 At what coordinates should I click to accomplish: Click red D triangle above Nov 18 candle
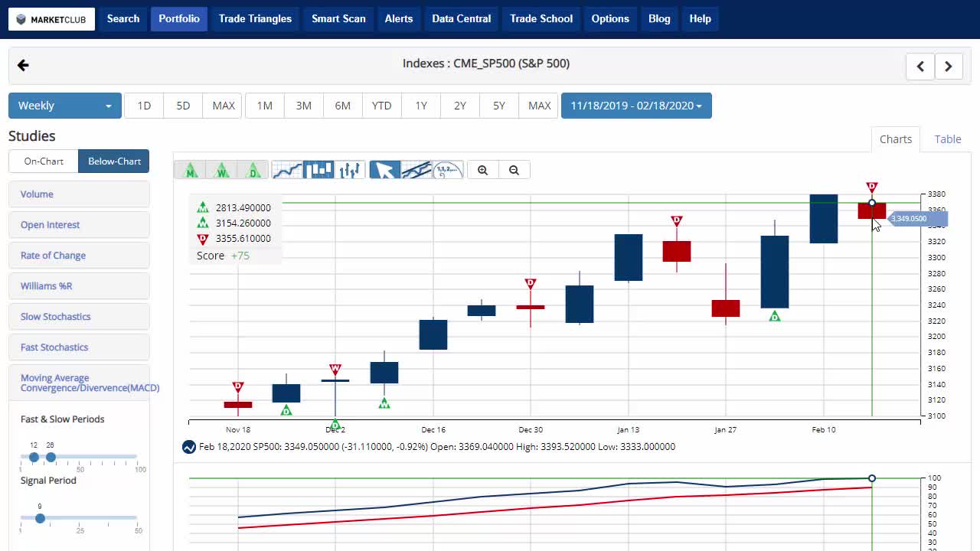(x=238, y=387)
